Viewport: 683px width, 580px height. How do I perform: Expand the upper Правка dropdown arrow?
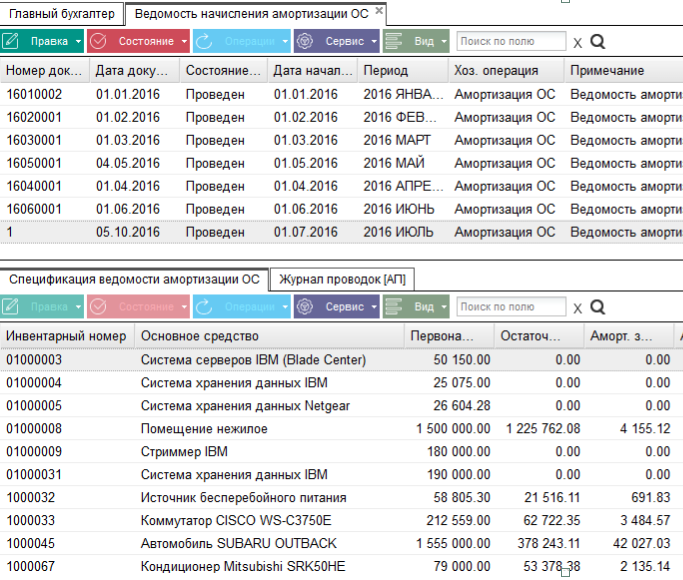tap(78, 41)
